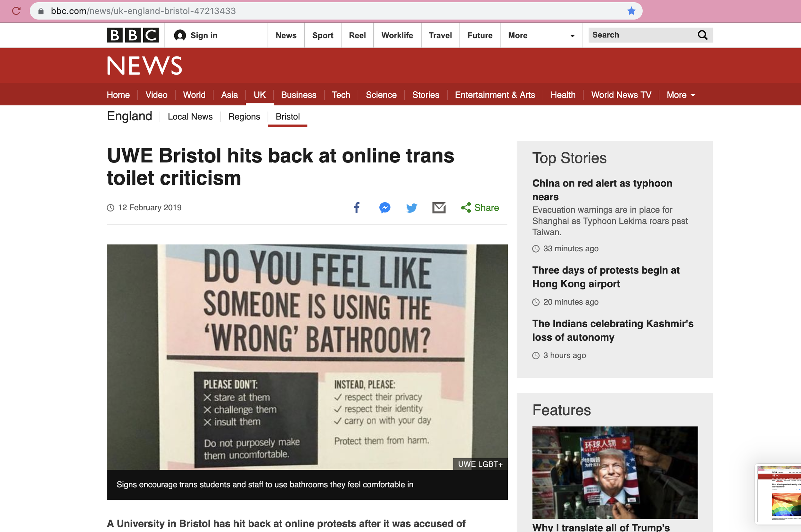Screen dimensions: 801x532
Task: Open the Science tab
Action: point(381,95)
